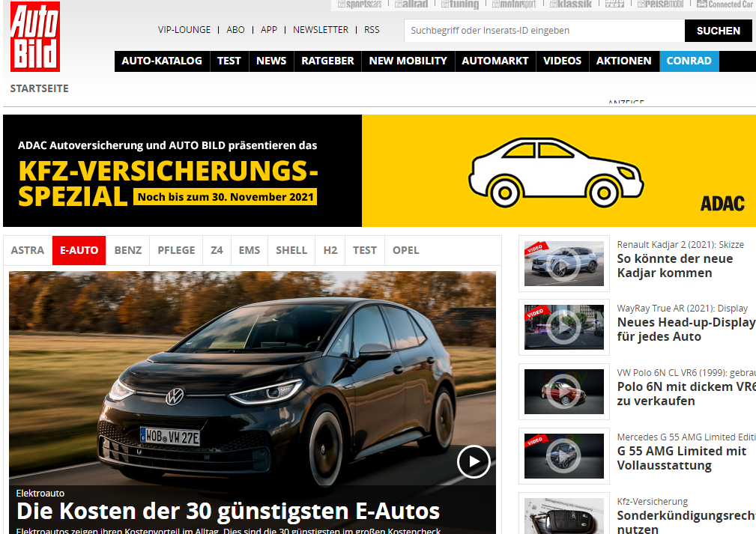The width and height of the screenshot is (756, 534).
Task: Open NEW MOBILITY menu
Action: coord(408,61)
